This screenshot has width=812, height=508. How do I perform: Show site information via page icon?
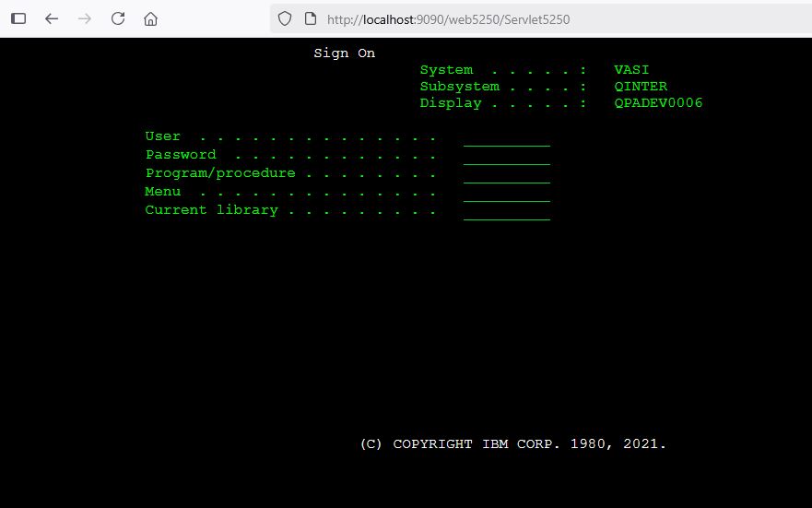(310, 18)
